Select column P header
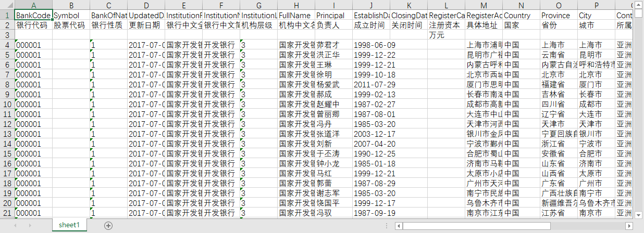This screenshot has width=644, height=233. click(x=597, y=6)
